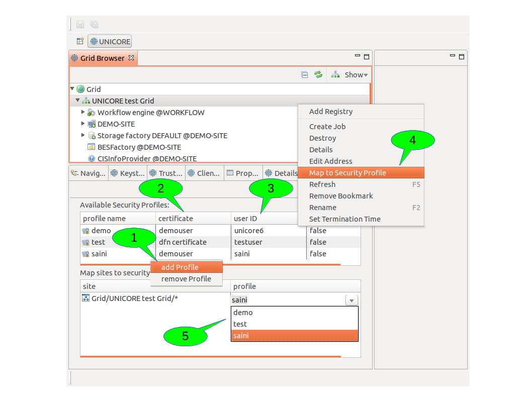
Task: Switch to the Navig... tab
Action: pyautogui.click(x=88, y=173)
